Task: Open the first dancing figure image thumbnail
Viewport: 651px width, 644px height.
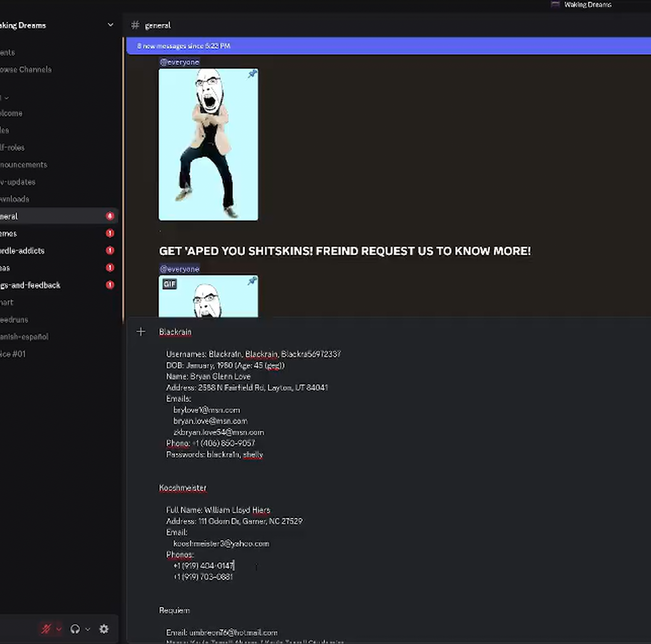Action: (208, 144)
